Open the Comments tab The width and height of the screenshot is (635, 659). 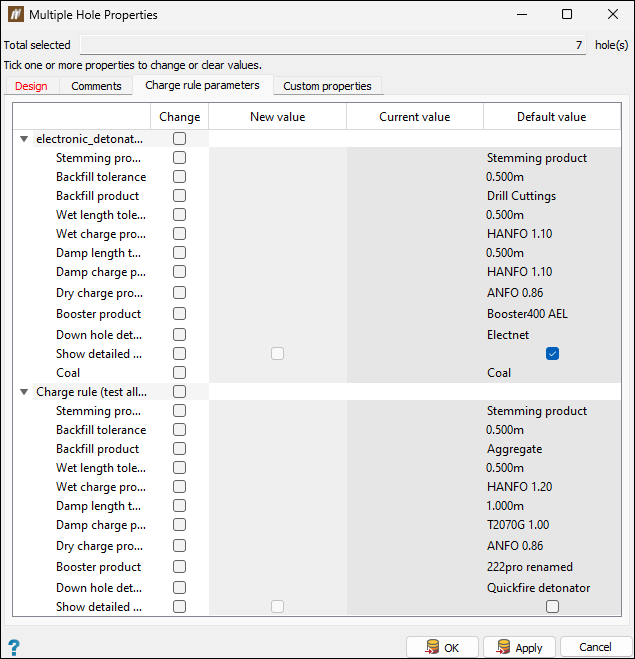point(96,86)
